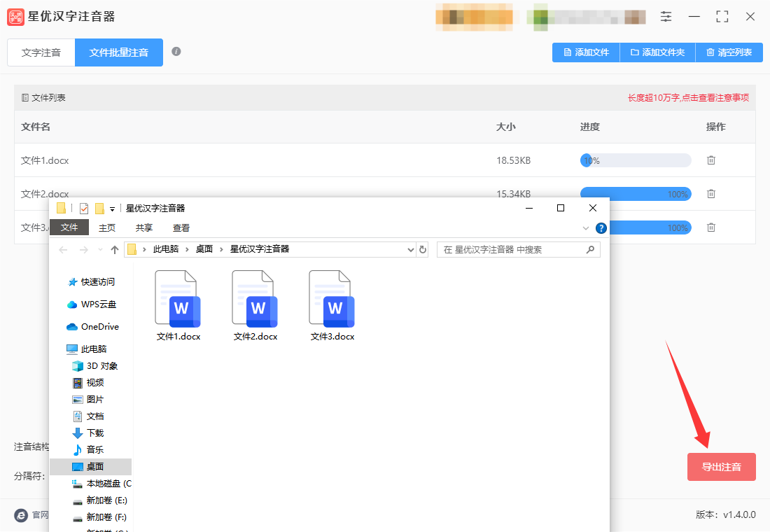Delete the 文件3 row with trash icon
This screenshot has width=770, height=532.
[711, 227]
